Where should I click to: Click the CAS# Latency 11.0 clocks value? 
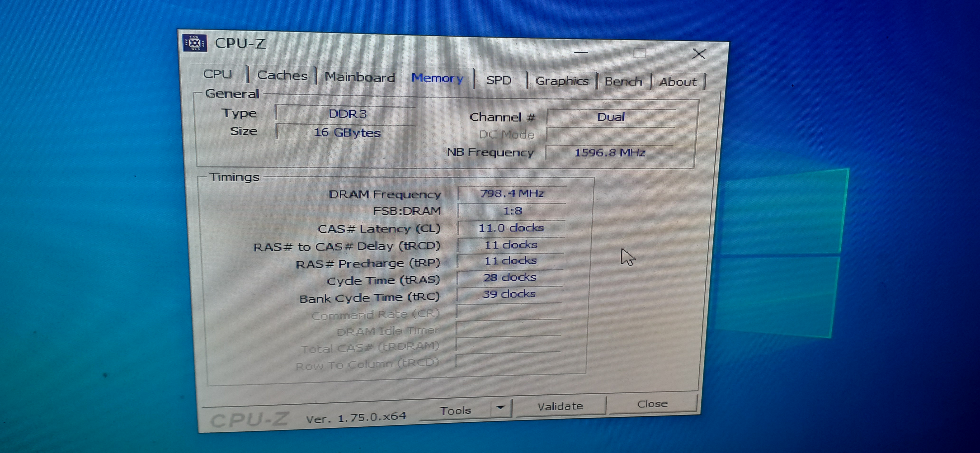pos(511,228)
